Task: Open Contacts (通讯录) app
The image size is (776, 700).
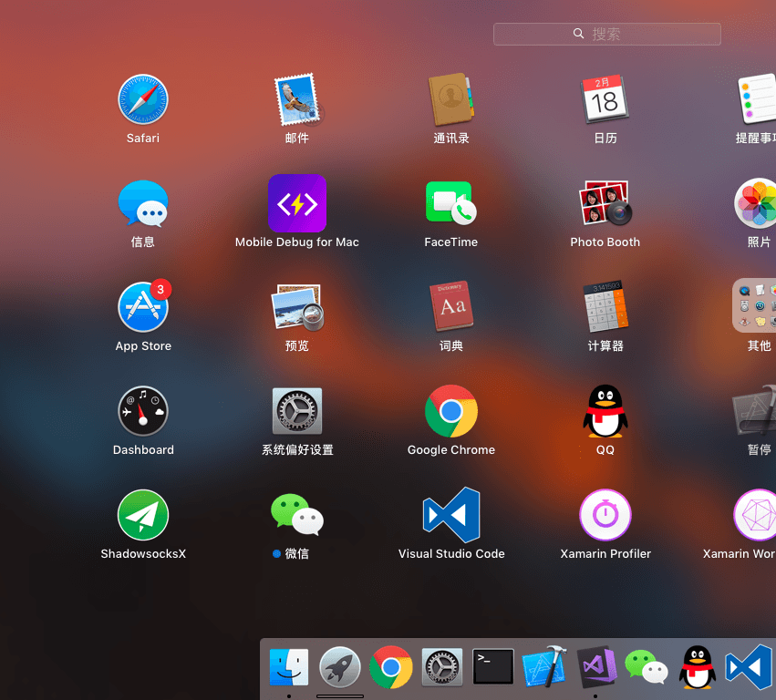Action: coord(451,99)
